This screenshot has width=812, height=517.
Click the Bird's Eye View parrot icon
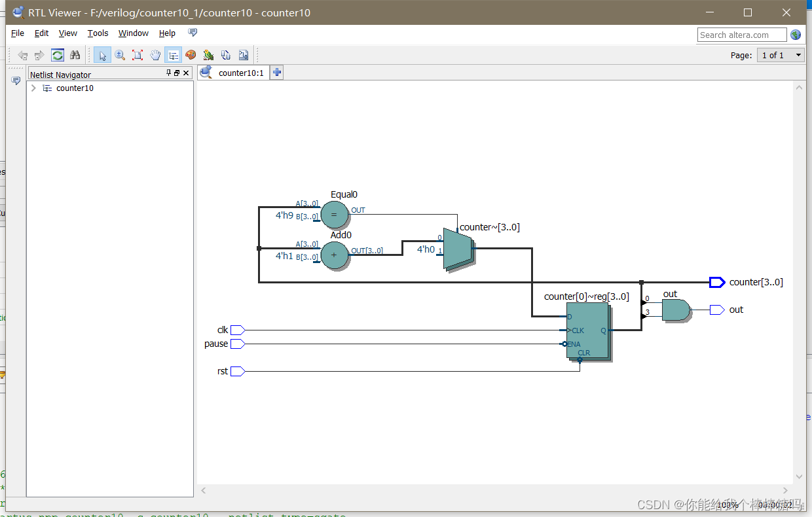tap(208, 55)
